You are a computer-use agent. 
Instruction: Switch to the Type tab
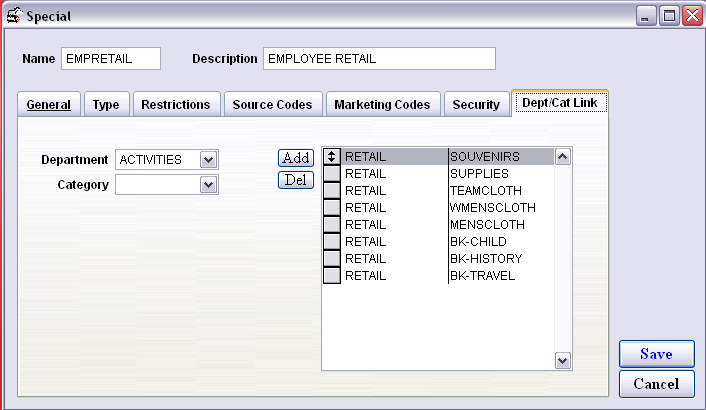[x=106, y=104]
